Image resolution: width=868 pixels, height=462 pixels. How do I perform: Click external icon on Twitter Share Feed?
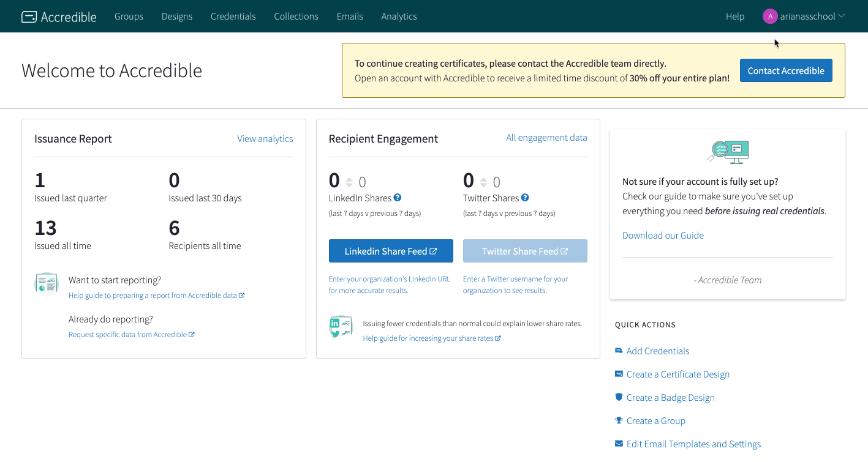[x=564, y=251]
